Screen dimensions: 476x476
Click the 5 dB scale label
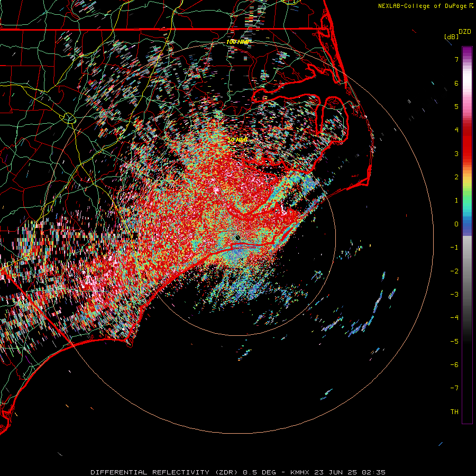(456, 106)
